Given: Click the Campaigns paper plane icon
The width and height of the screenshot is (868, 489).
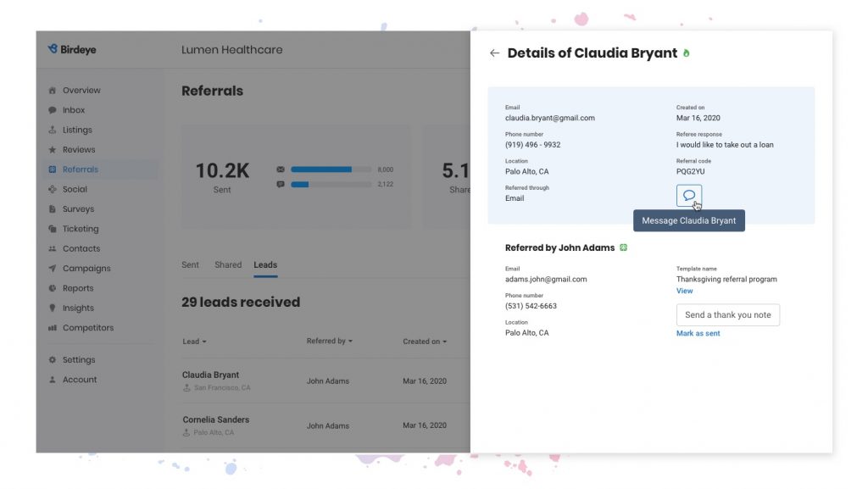Looking at the screenshot, I should (x=52, y=269).
